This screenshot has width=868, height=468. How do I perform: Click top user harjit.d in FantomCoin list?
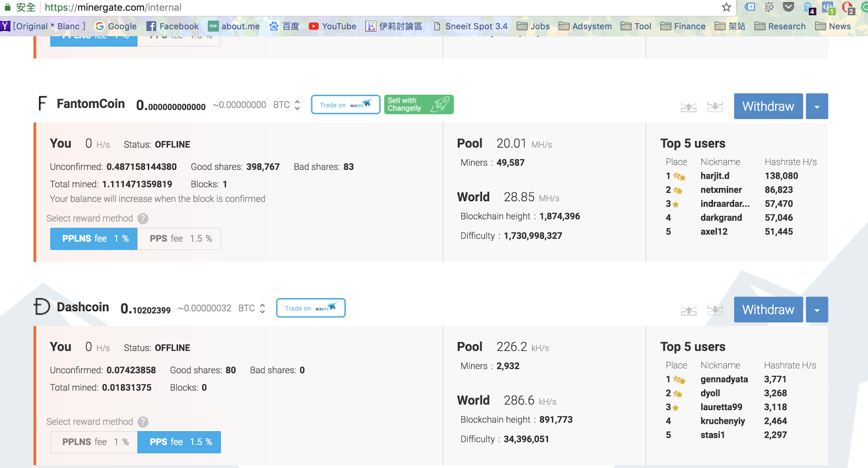pos(715,176)
